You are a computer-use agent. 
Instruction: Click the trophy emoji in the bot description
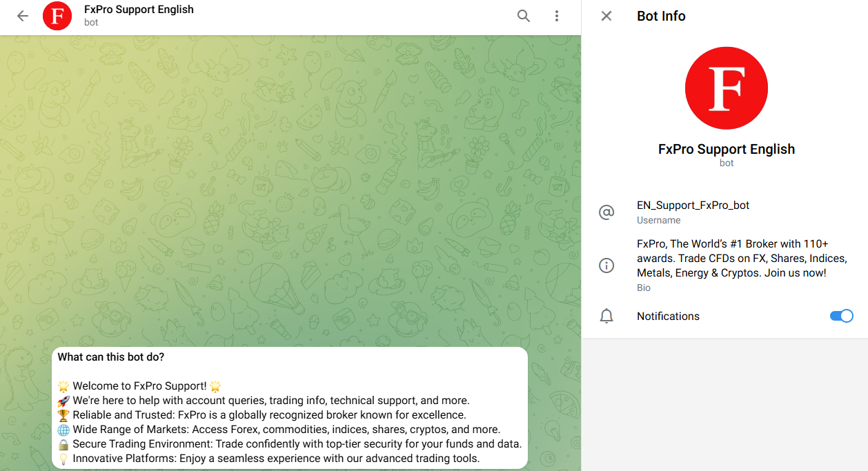pos(63,415)
